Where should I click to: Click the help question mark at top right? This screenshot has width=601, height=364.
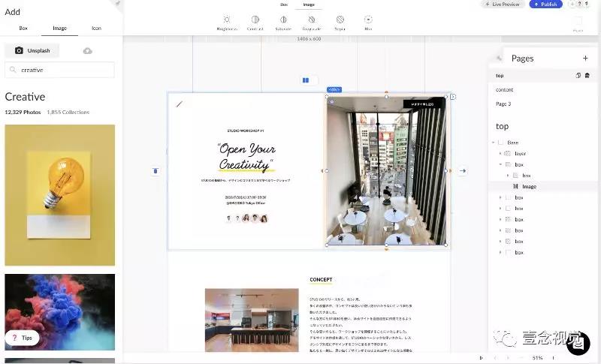579,4
